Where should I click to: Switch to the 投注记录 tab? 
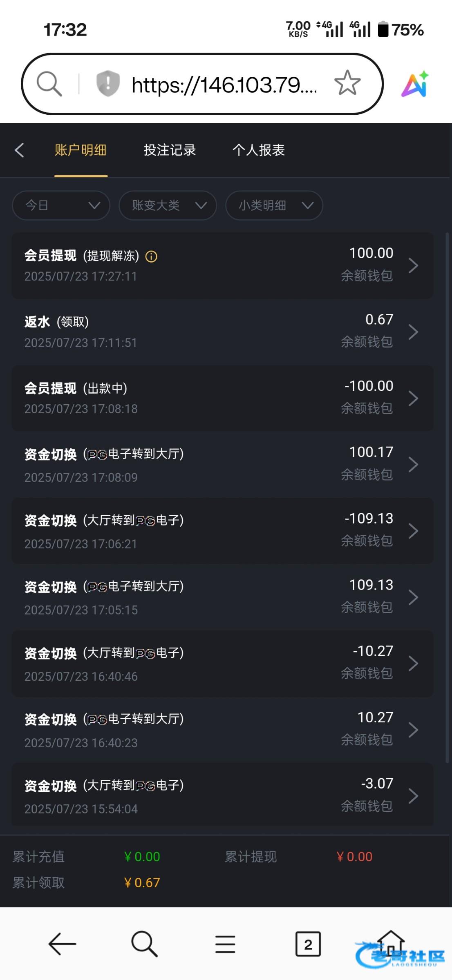click(x=170, y=150)
